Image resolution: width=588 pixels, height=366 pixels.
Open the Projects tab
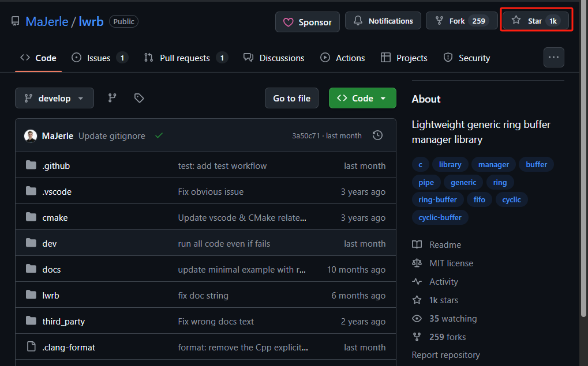404,58
